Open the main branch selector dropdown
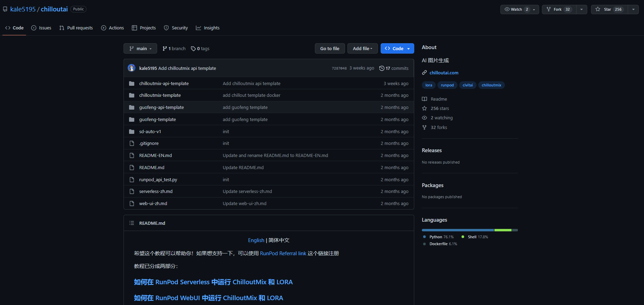Viewport: 644px width, 305px height. pyautogui.click(x=140, y=48)
